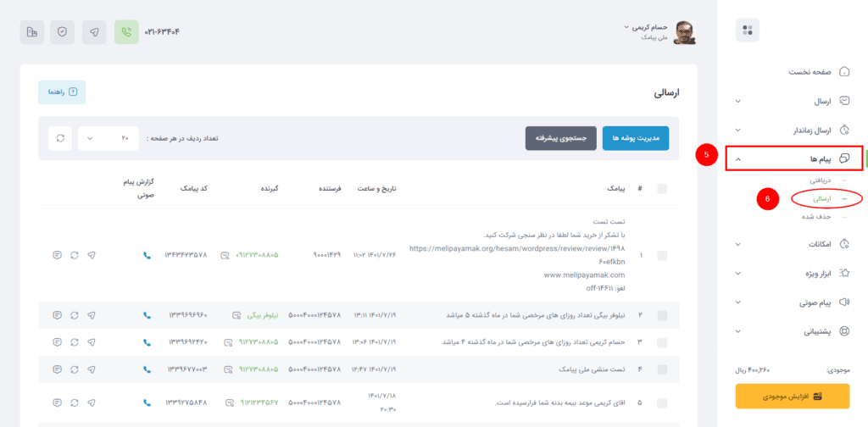
Task: Click the تاریخ و ساعت column header
Action: [376, 189]
